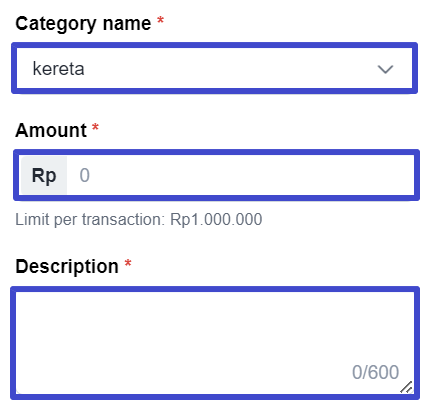This screenshot has width=426, height=408.
Task: Click the Category name label
Action: point(83,24)
